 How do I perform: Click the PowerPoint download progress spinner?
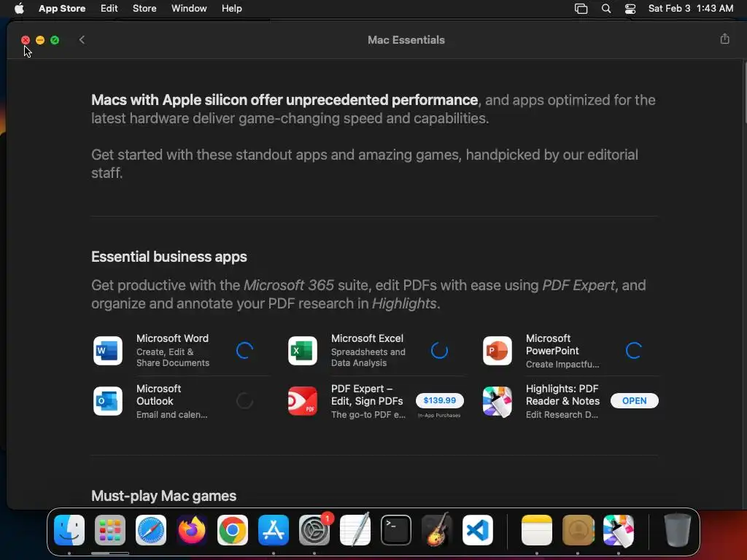634,351
